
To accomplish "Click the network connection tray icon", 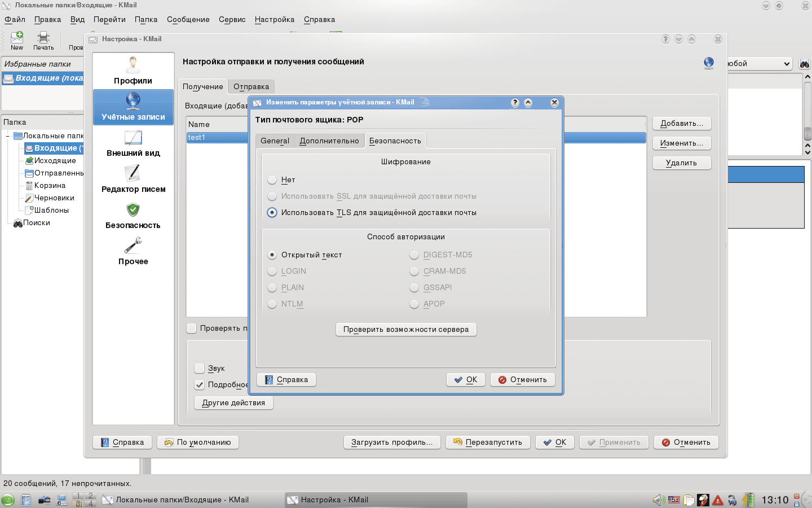I will click(732, 500).
